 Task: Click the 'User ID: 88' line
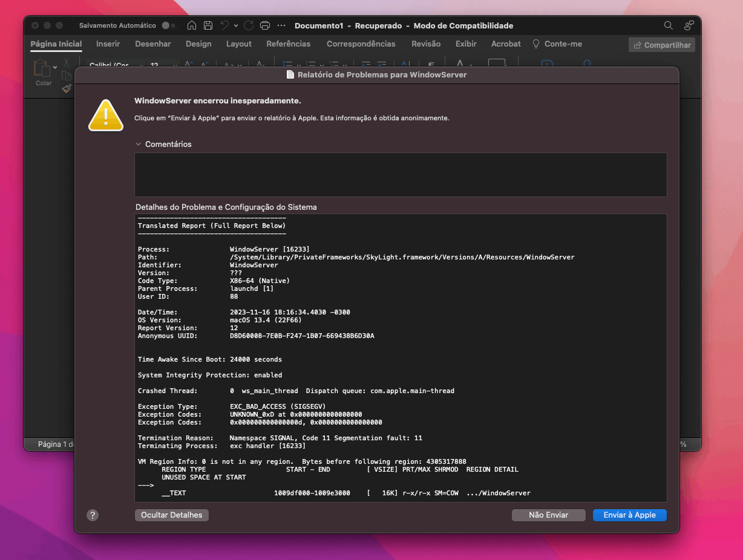(188, 296)
